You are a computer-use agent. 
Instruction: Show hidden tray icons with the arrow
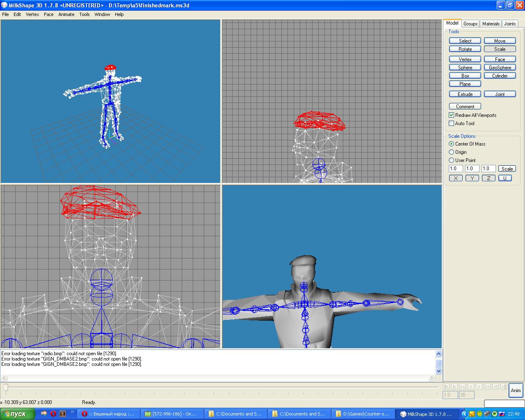pyautogui.click(x=464, y=414)
